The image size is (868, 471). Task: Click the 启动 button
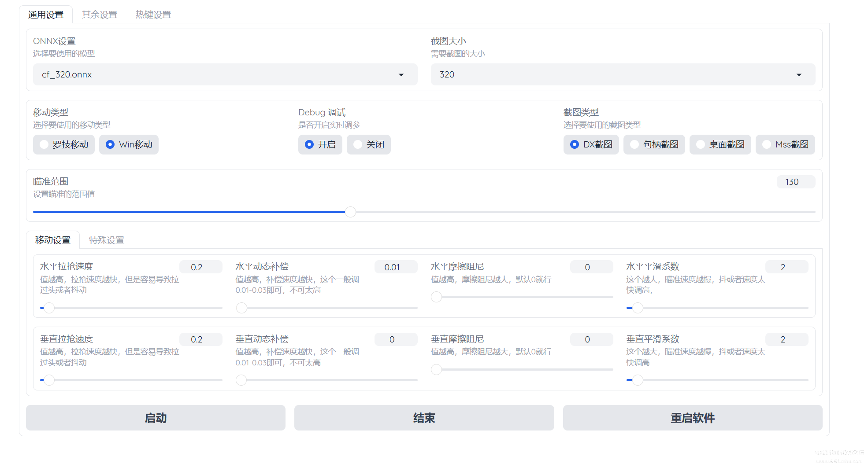click(x=156, y=418)
